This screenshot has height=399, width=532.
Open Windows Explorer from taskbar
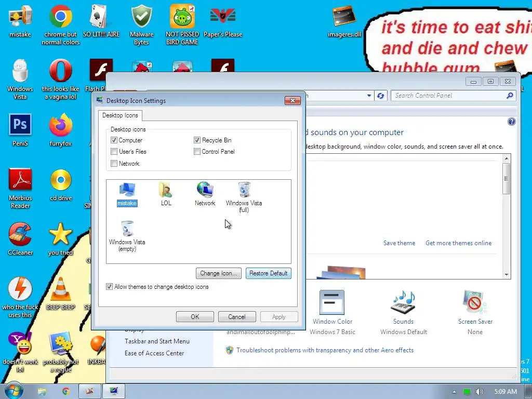tap(42, 392)
